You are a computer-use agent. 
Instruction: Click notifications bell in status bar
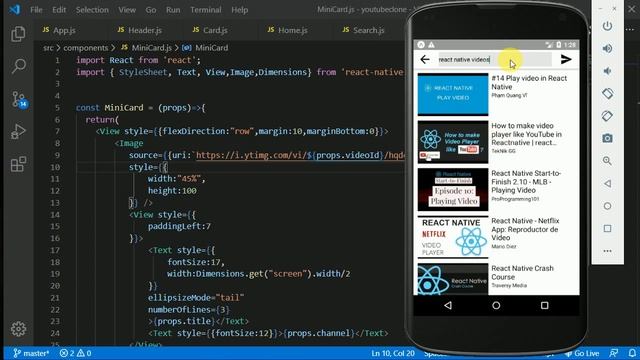coord(632,353)
